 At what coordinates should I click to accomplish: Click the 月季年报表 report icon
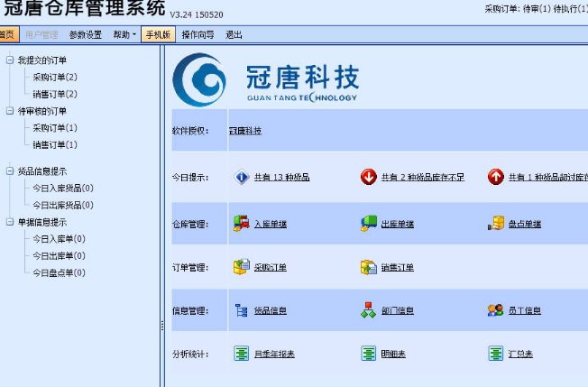coord(242,354)
